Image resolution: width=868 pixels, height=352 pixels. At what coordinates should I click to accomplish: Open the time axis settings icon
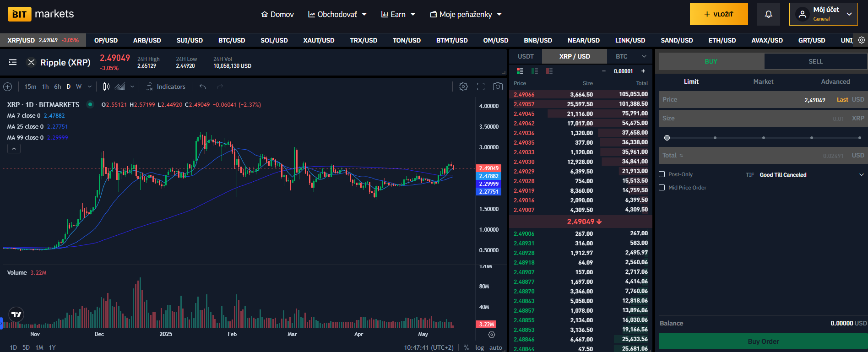(492, 335)
